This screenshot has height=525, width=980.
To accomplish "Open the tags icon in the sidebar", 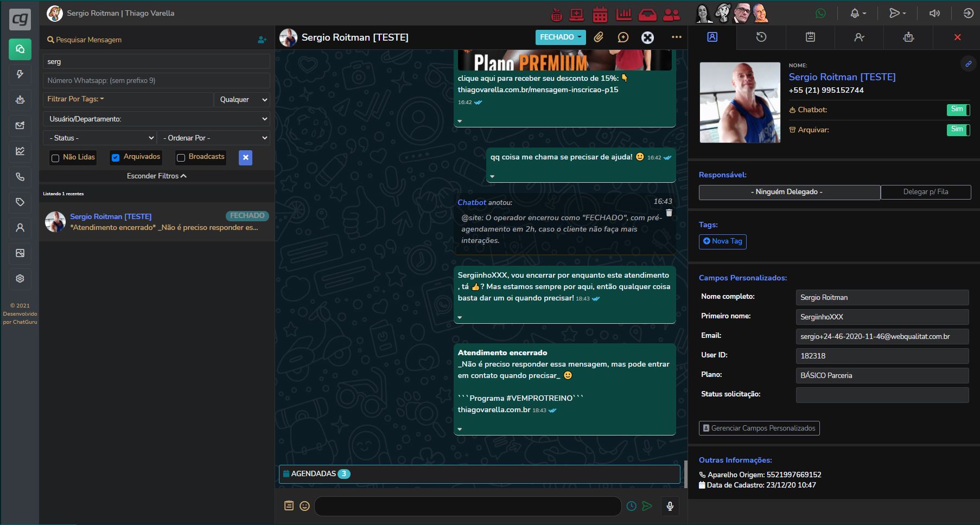I will (20, 202).
